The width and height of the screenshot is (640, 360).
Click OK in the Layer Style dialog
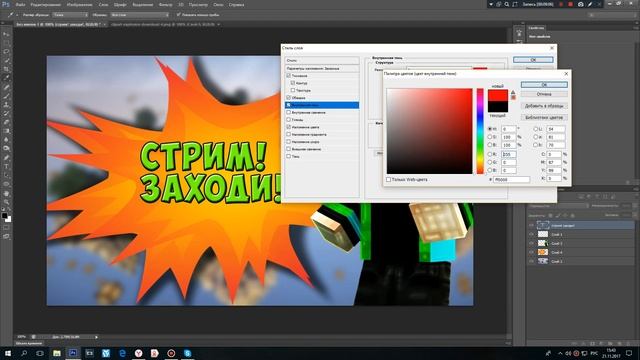[x=533, y=60]
